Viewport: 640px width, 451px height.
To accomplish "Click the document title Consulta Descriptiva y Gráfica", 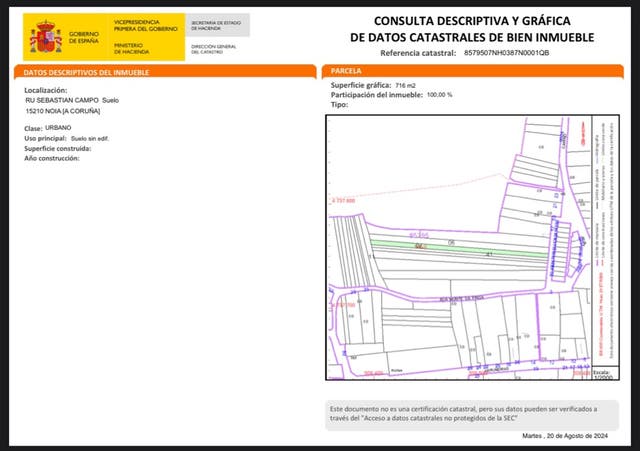I will [472, 28].
